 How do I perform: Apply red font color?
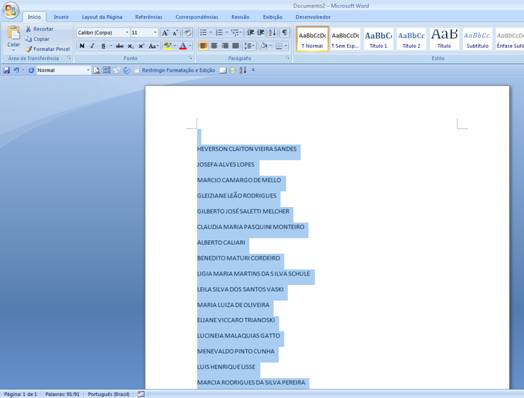[183, 46]
